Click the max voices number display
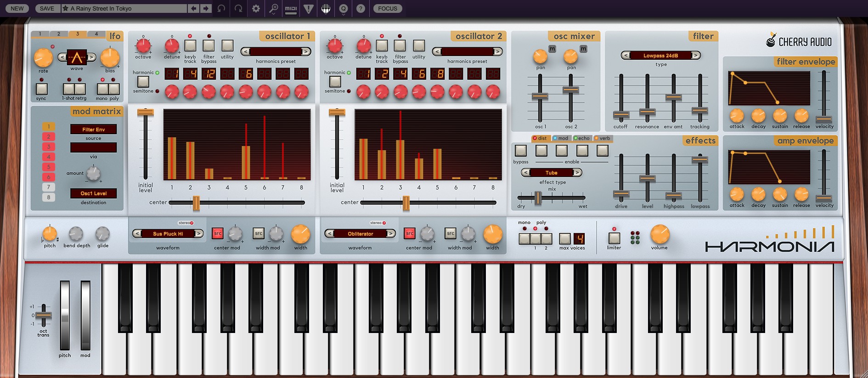The height and width of the screenshot is (378, 868). 580,238
